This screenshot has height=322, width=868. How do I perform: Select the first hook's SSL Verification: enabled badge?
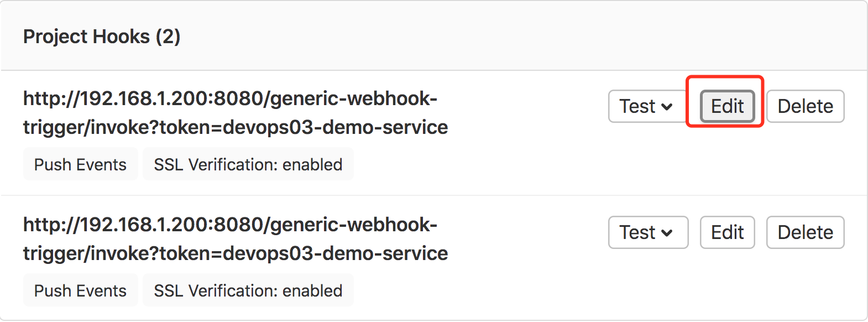pos(248,164)
